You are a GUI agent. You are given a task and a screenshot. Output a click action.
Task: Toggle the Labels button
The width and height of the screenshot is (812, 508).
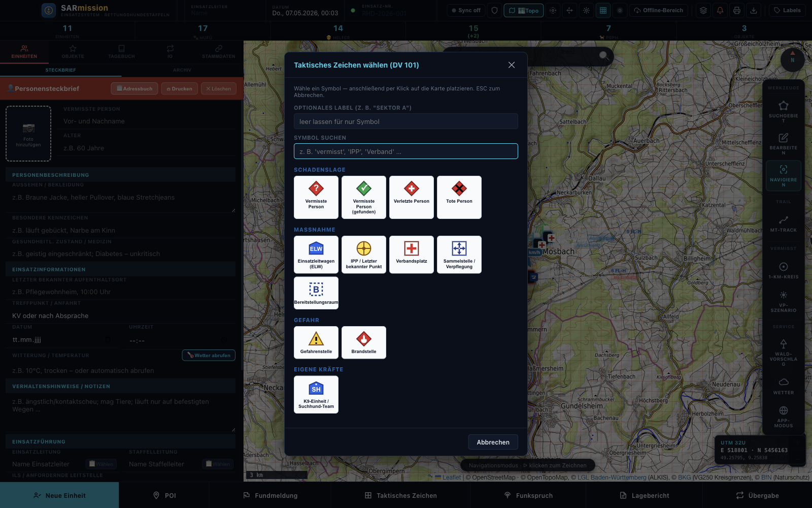point(787,10)
